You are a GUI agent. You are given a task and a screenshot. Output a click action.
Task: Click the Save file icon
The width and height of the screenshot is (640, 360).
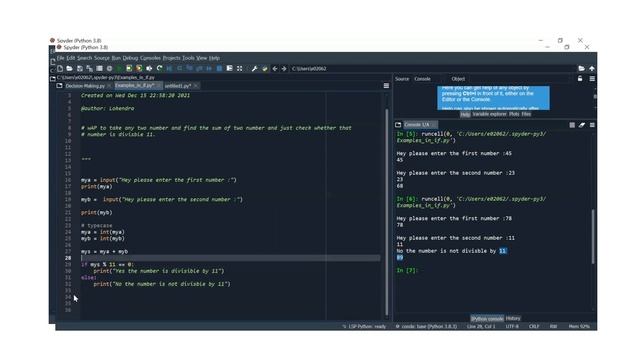coord(80,69)
